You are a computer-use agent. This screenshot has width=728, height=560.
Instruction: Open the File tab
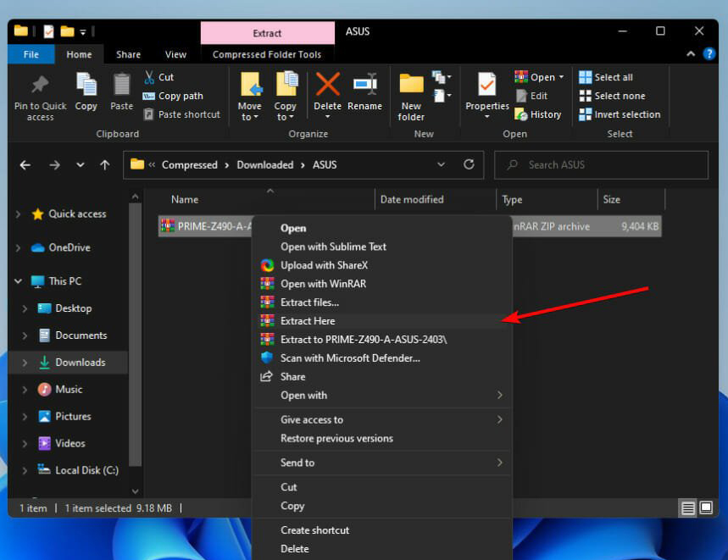point(31,54)
